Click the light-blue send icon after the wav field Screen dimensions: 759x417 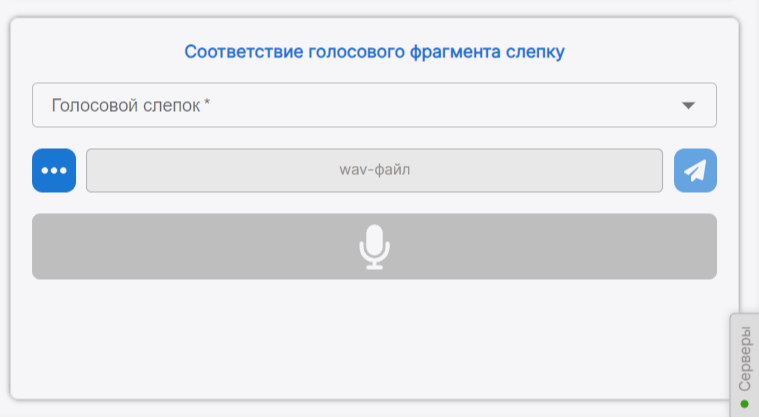pos(695,170)
